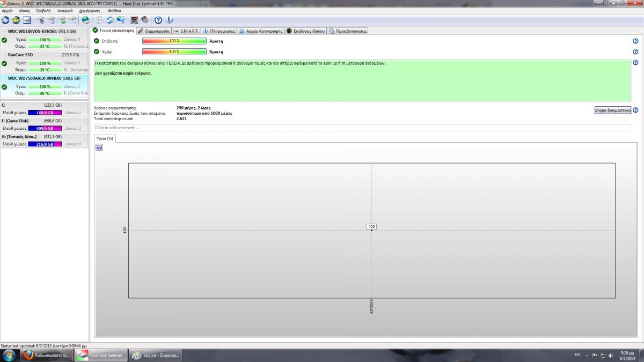The image size is (644, 362).
Task: Click the help icon next to the green status text
Action: pos(635,63)
